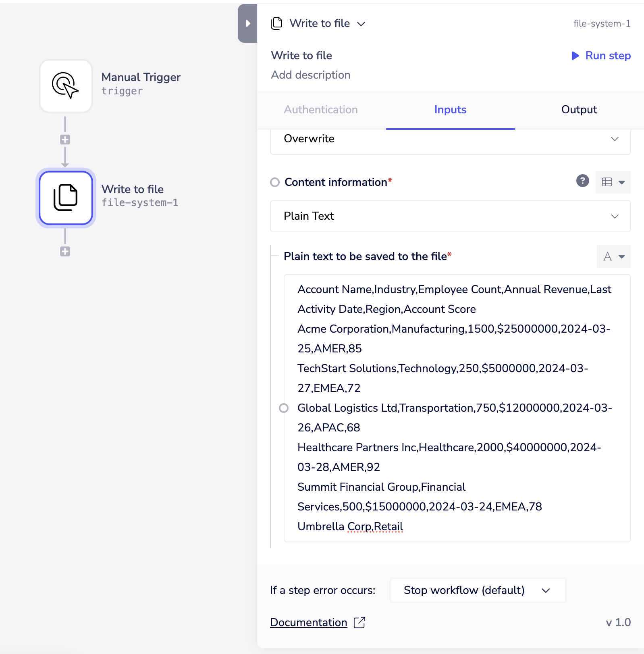
Task: Click the file icon in panel header
Action: click(x=276, y=23)
